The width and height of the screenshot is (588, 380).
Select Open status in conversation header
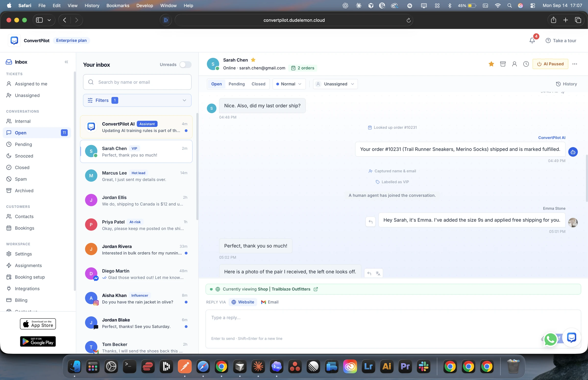click(216, 84)
